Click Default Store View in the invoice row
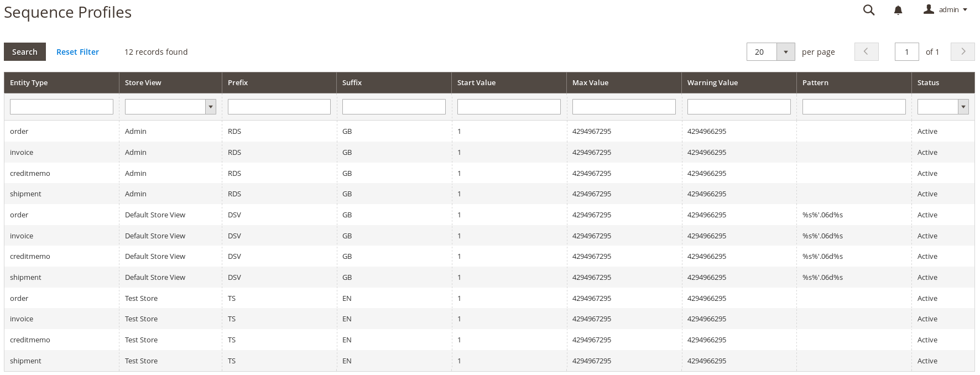 [x=155, y=236]
